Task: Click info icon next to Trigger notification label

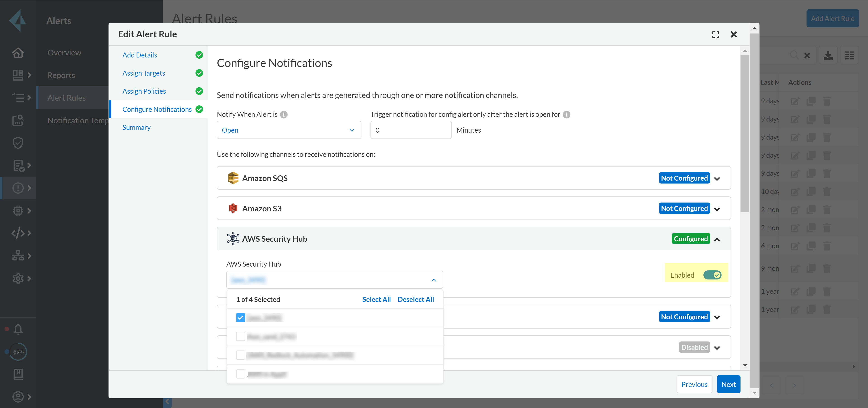Action: tap(567, 115)
